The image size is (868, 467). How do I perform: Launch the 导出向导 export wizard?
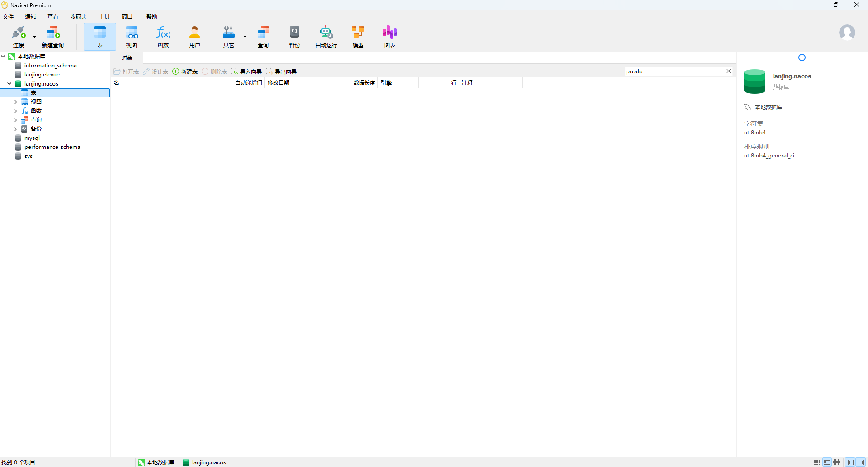click(x=281, y=71)
